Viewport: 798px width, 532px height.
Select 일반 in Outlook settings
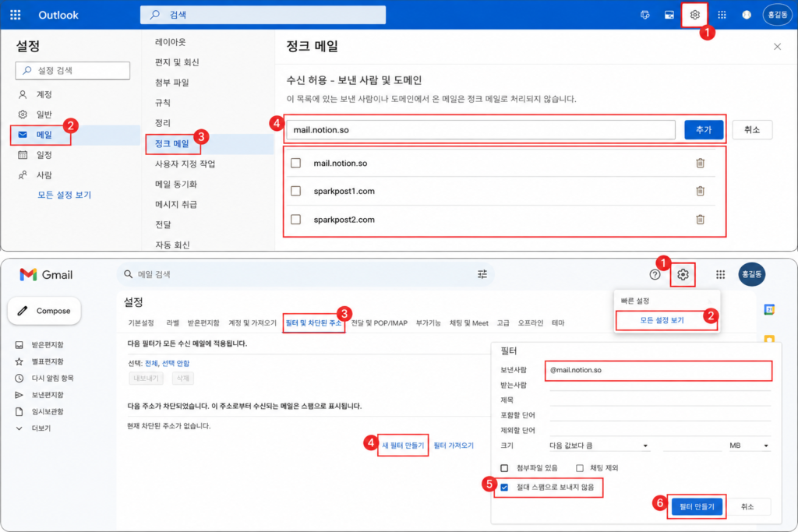pos(44,115)
